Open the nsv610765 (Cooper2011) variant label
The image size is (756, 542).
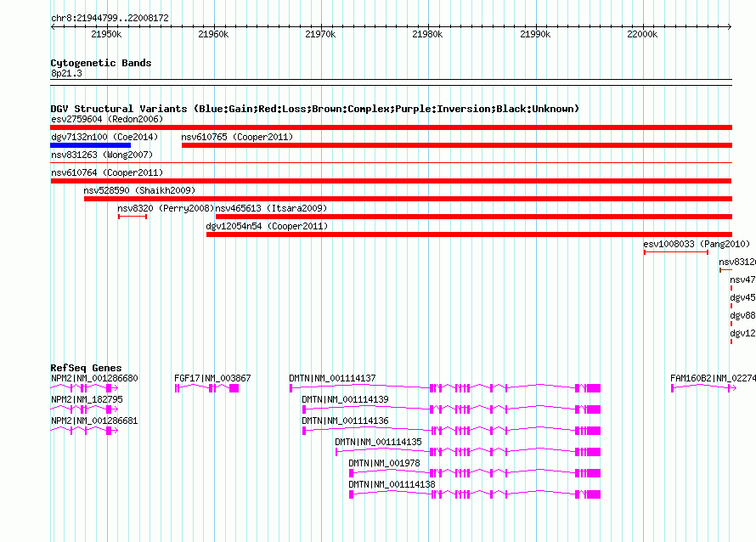point(237,137)
